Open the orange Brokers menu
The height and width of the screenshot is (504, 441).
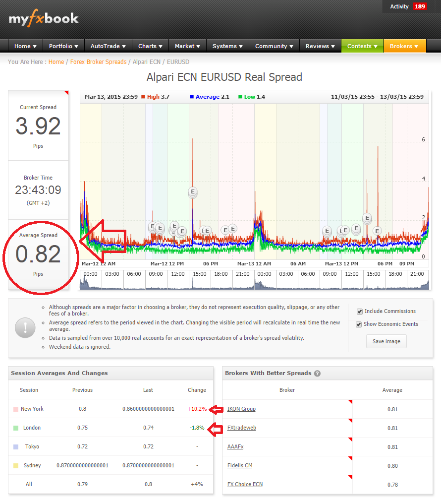(x=405, y=46)
